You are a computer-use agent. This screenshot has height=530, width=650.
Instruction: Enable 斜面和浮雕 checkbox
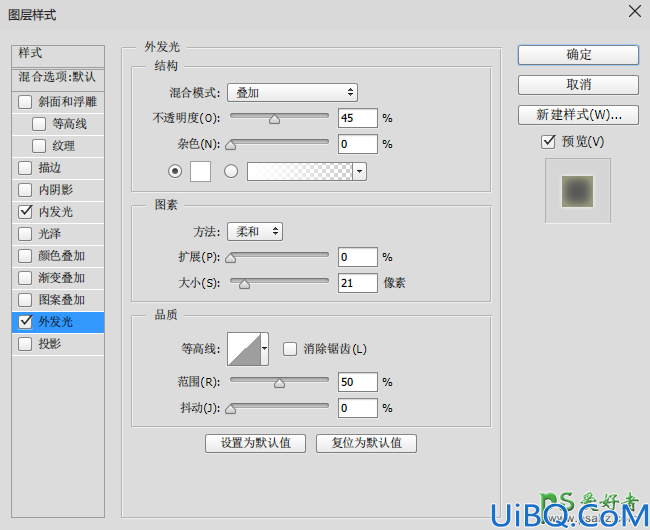25,102
